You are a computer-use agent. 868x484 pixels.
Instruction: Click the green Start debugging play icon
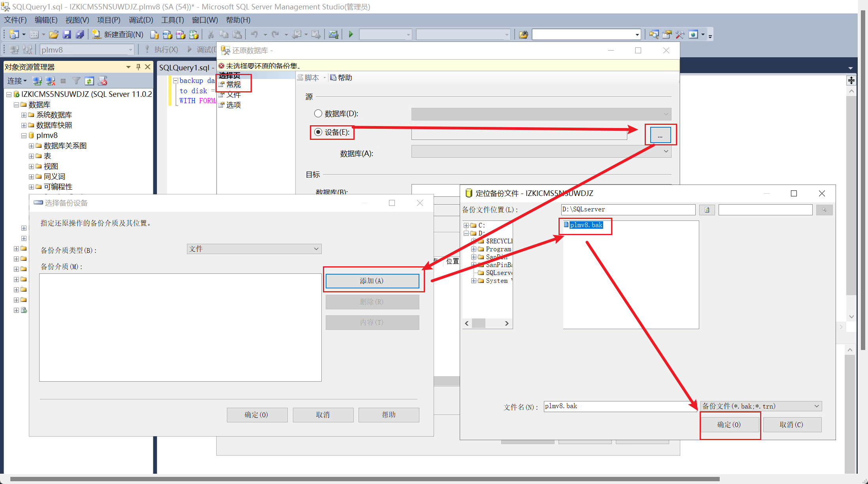click(351, 35)
